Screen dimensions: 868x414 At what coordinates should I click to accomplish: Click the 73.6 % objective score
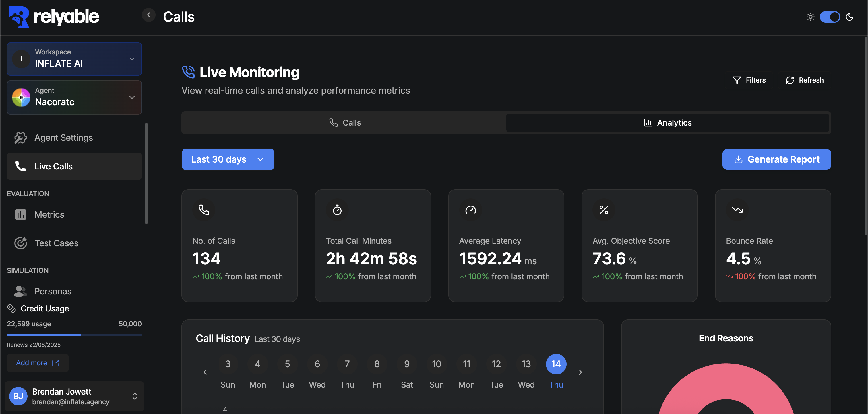[615, 259]
